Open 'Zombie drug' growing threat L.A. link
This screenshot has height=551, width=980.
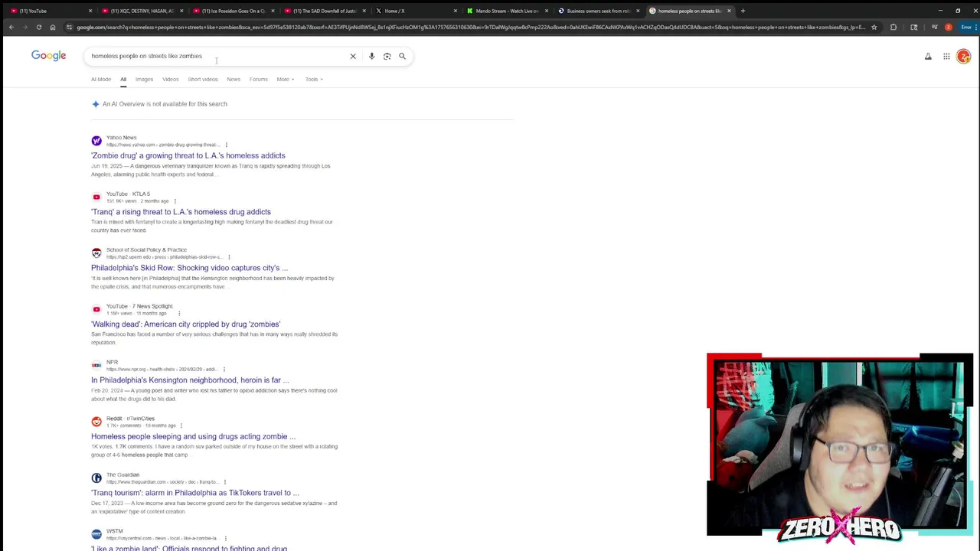click(188, 155)
